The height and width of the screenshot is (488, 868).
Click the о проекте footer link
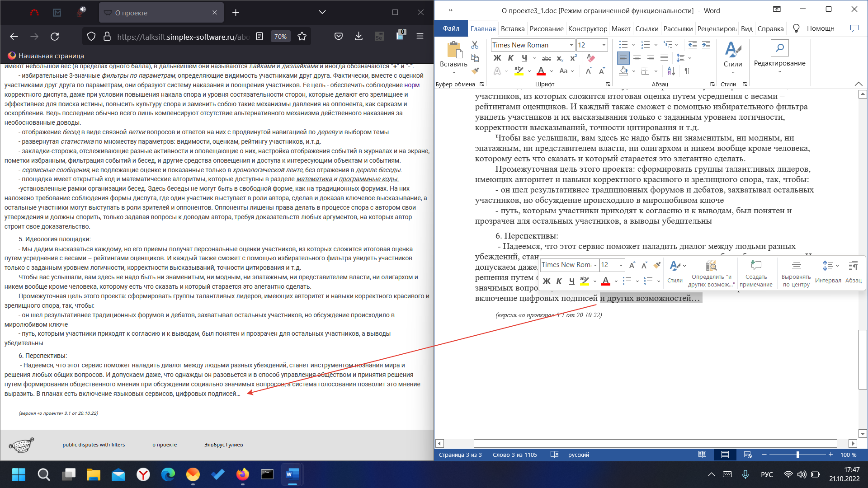(165, 445)
